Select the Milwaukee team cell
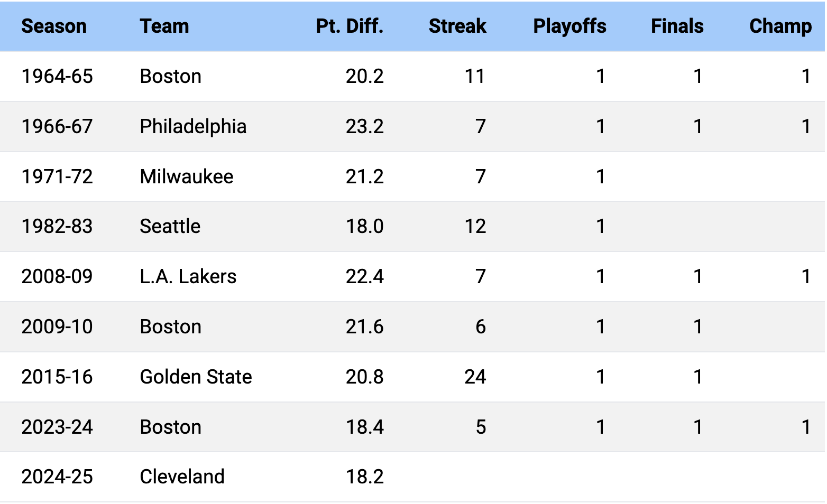 [186, 176]
